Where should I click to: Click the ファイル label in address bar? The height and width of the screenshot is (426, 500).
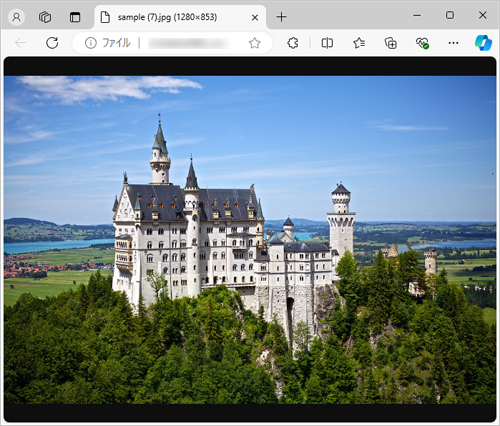click(x=116, y=43)
